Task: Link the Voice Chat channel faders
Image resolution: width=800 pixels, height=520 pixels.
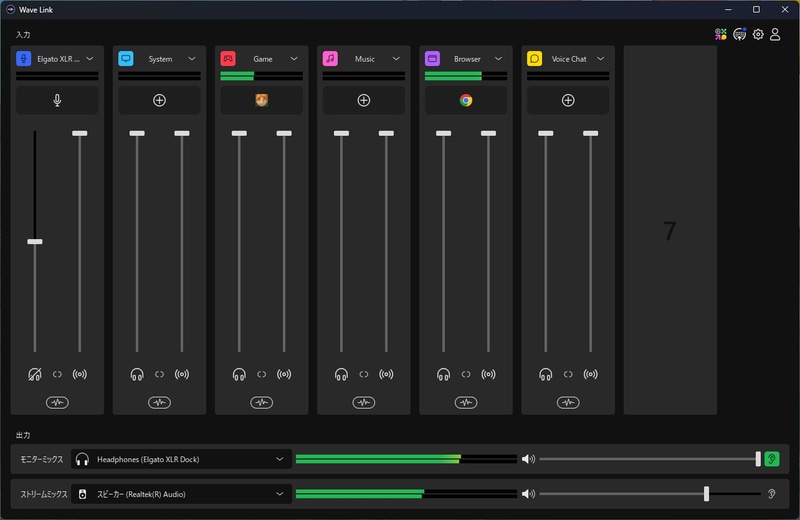Action: (568, 375)
